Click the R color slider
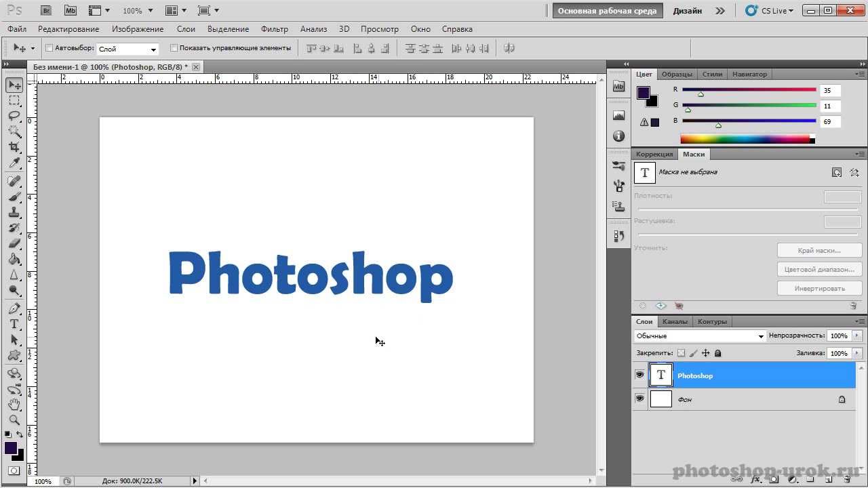868x488 pixels. pos(749,89)
